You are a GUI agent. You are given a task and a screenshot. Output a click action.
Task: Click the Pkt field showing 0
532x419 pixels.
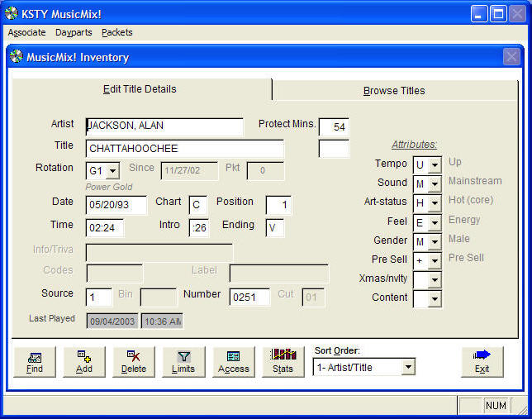click(x=265, y=171)
